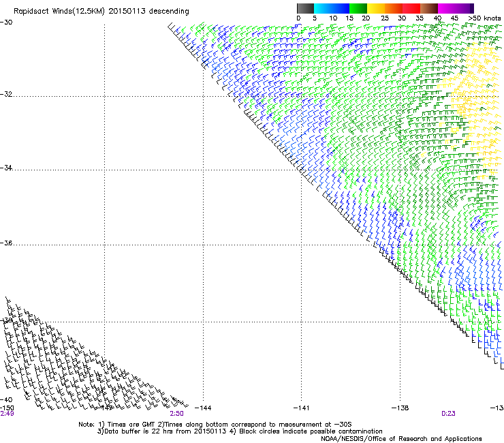Click the latitude label '-30' on the left axis
Viewport: 504px width, 443px height.
[6, 22]
